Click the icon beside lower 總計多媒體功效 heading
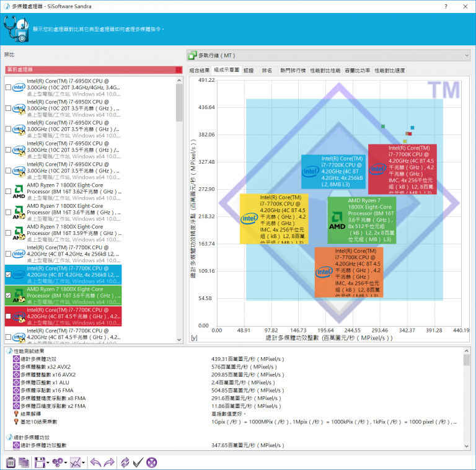476x470 pixels. [9, 437]
